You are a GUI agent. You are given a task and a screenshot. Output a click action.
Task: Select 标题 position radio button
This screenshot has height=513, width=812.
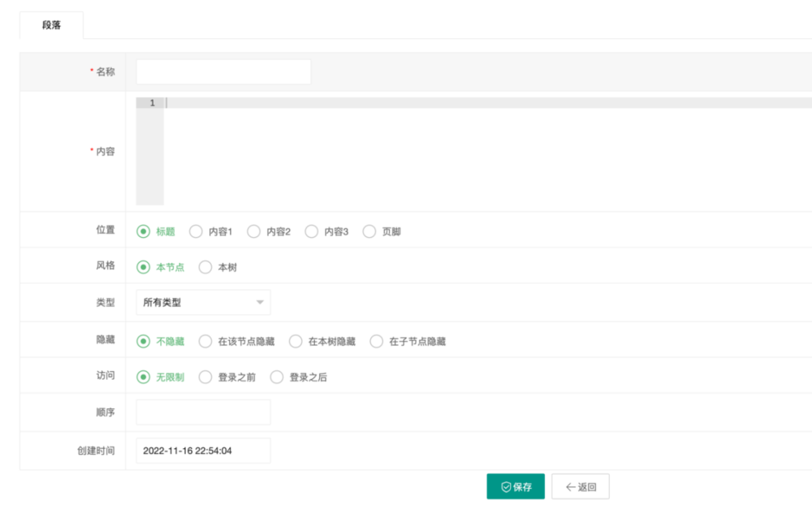coord(144,231)
